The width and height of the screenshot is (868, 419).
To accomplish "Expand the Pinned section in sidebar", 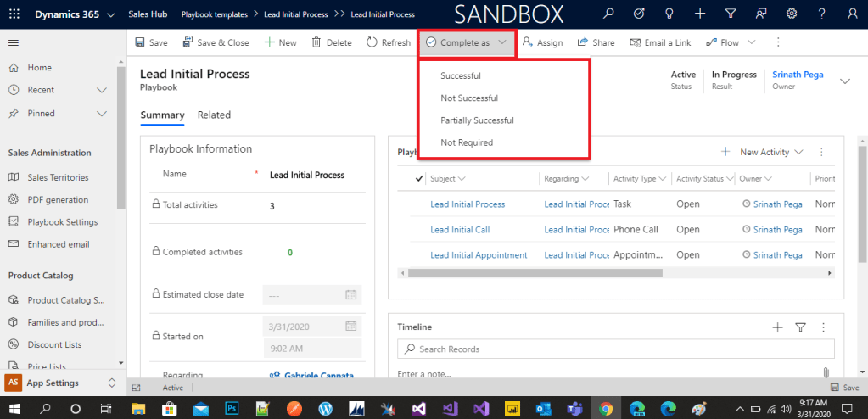I will 102,114.
